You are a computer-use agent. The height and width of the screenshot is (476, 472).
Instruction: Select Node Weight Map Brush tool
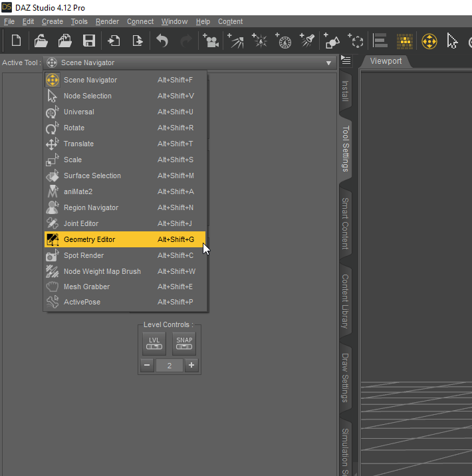126,271
